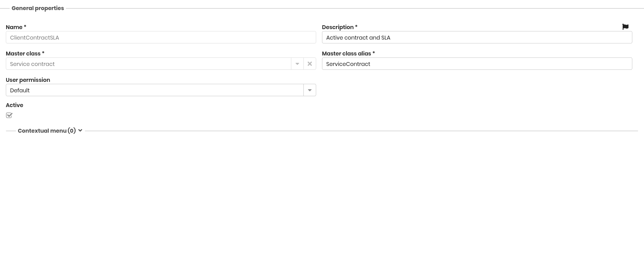Click the General properties section heading
This screenshot has height=277, width=644.
pos(38,8)
